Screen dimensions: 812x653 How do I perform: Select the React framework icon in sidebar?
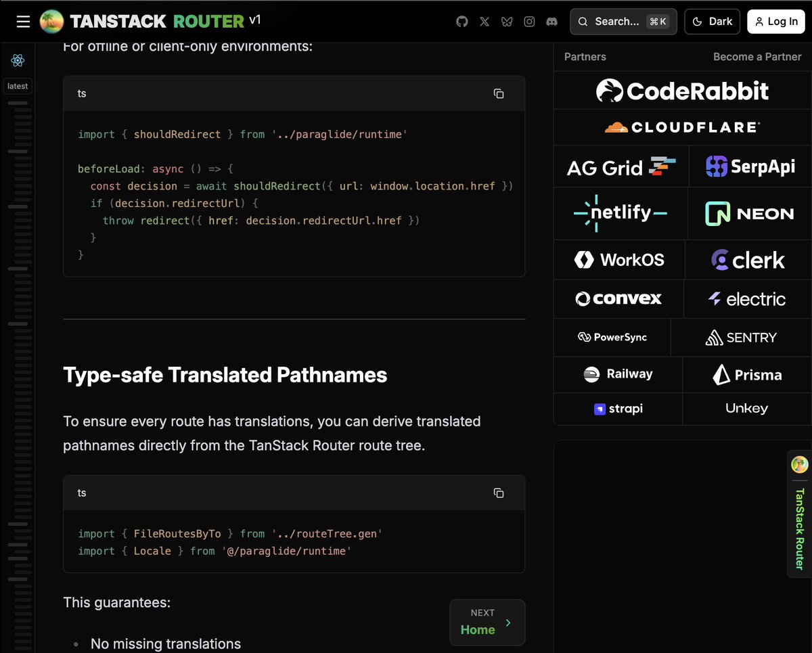coord(18,61)
